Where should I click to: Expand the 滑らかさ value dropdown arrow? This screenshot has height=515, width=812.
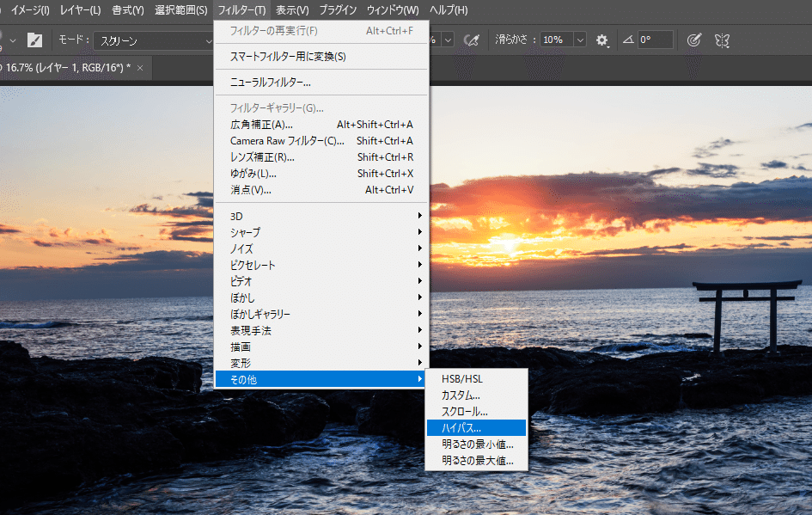(x=580, y=40)
